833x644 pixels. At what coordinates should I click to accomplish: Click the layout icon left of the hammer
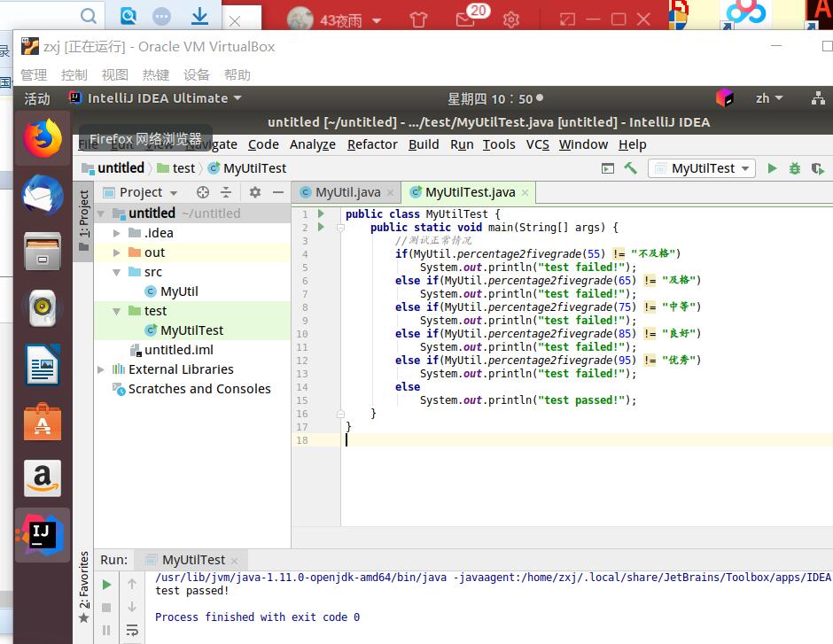pos(608,168)
